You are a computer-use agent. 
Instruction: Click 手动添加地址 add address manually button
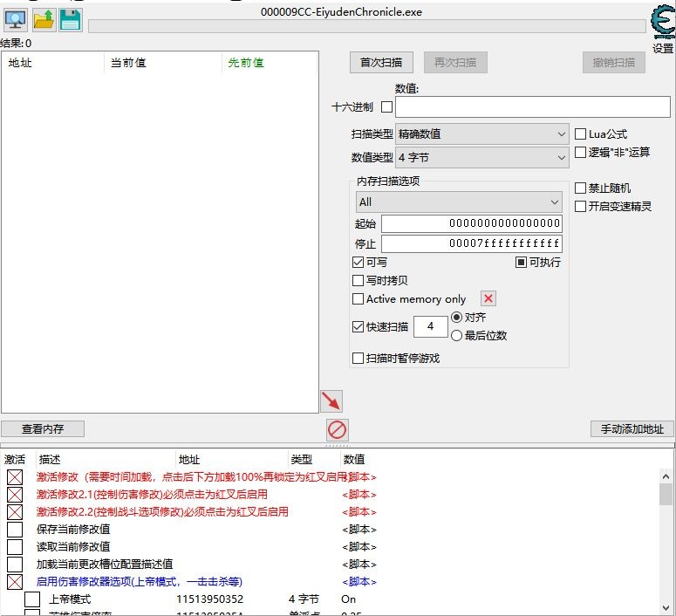click(632, 428)
